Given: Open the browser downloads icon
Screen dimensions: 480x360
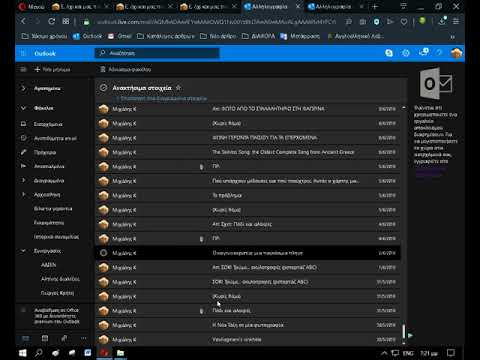Looking at the screenshot, I should point(442,21).
